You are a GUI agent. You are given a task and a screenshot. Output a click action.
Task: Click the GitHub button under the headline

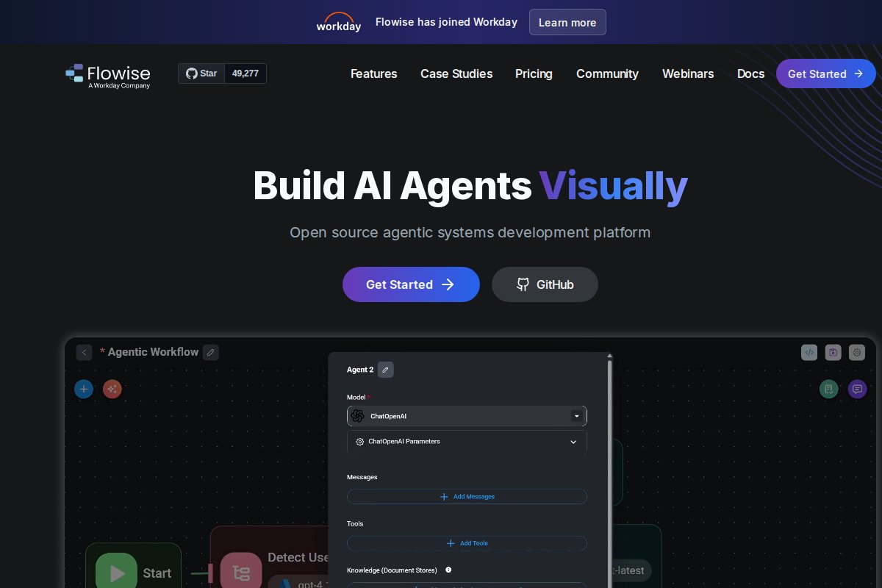[x=545, y=284]
